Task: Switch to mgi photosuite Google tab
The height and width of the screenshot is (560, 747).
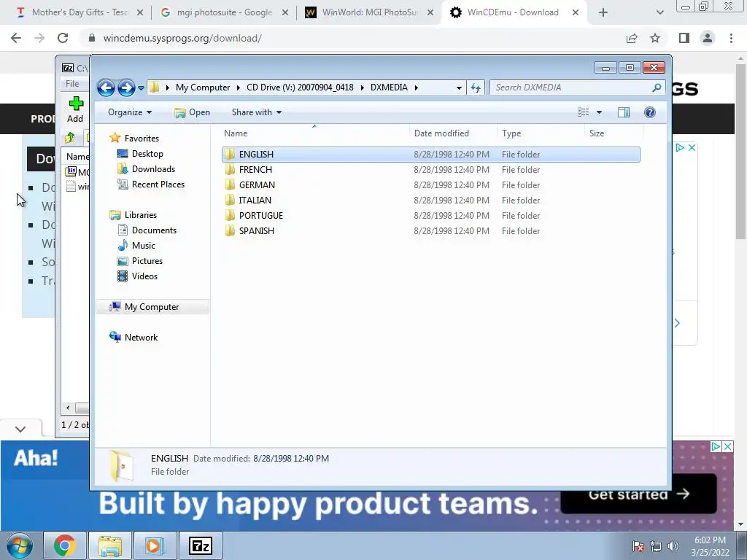Action: click(225, 12)
